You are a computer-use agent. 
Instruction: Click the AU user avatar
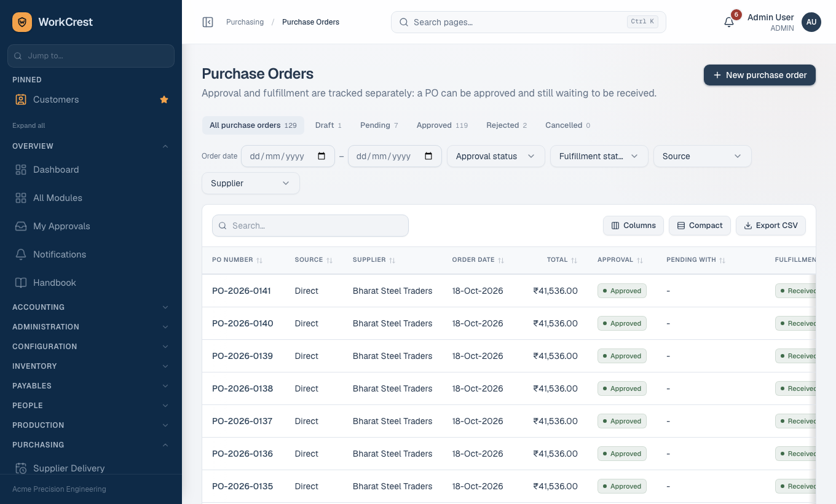(811, 22)
